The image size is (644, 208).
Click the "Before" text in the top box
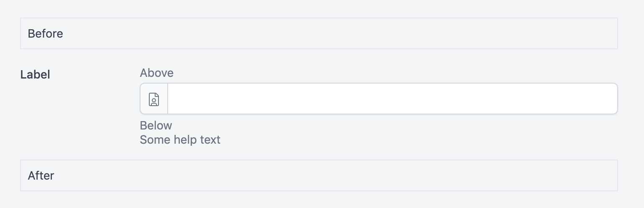(x=45, y=34)
